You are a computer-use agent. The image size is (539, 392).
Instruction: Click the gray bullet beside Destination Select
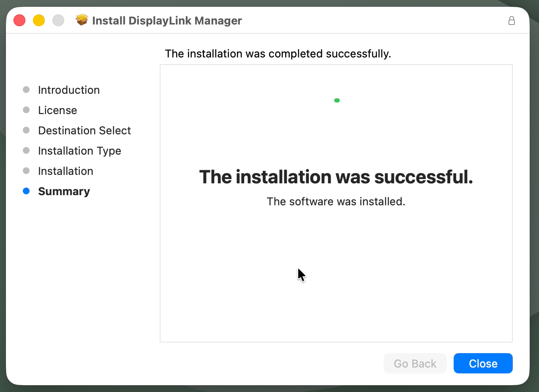point(26,130)
